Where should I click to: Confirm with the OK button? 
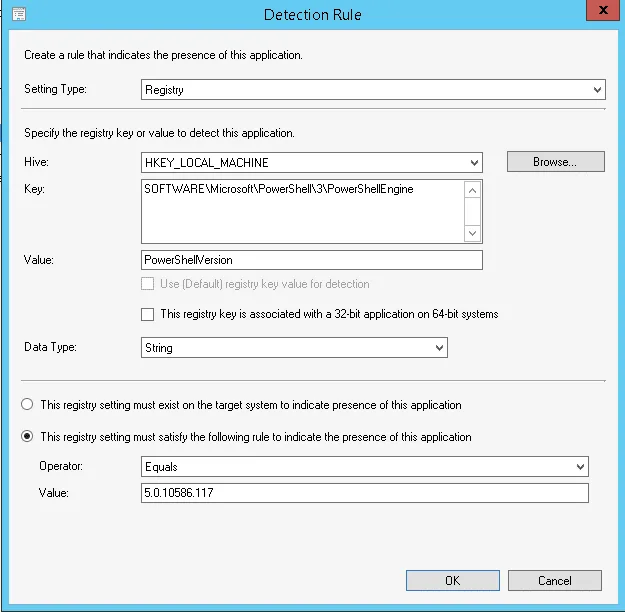(452, 581)
